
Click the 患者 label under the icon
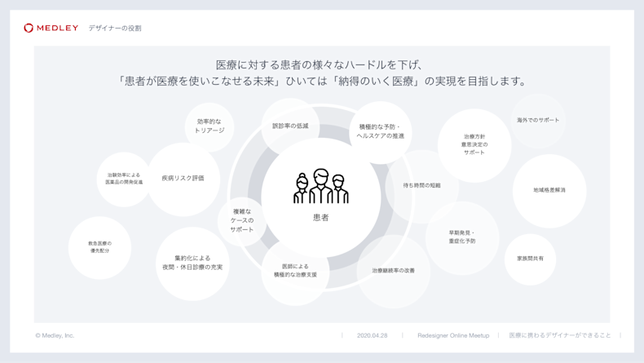pyautogui.click(x=320, y=218)
